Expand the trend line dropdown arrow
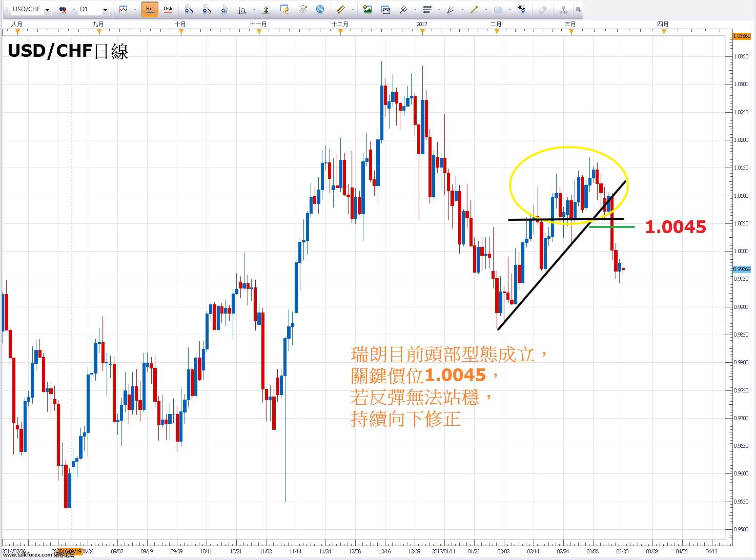The image size is (756, 560). [486, 10]
